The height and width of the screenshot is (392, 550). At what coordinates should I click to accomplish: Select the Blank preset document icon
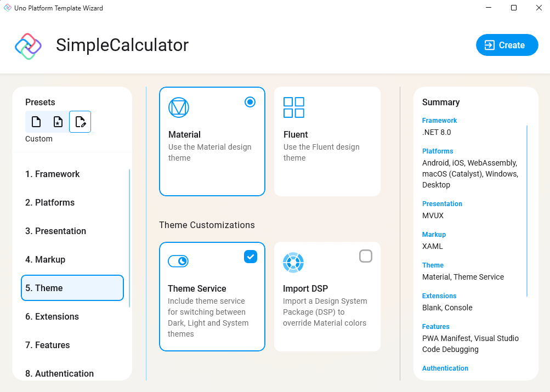36,122
